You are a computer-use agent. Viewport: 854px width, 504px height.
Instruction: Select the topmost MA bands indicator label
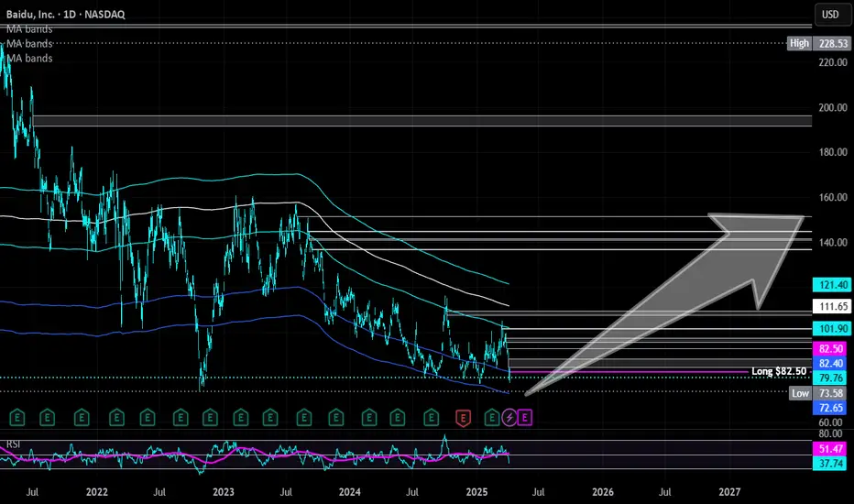[29, 29]
